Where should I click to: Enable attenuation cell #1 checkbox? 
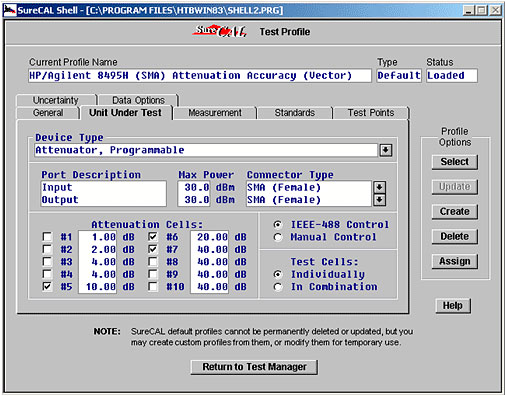[47, 237]
